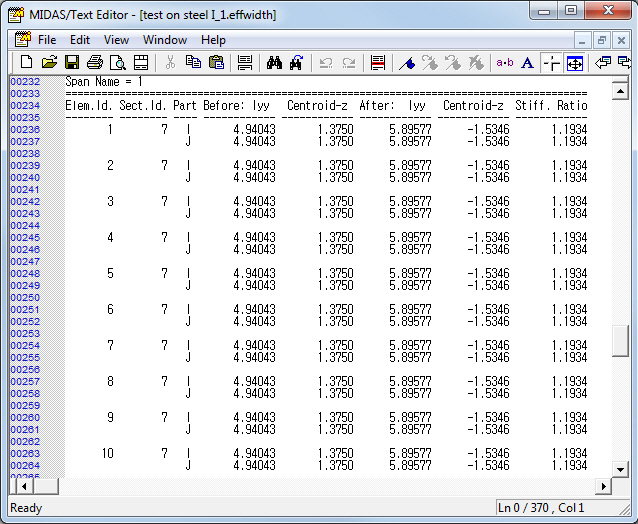This screenshot has height=524, width=638.
Task: Click the Open file folder icon
Action: pyautogui.click(x=49, y=63)
